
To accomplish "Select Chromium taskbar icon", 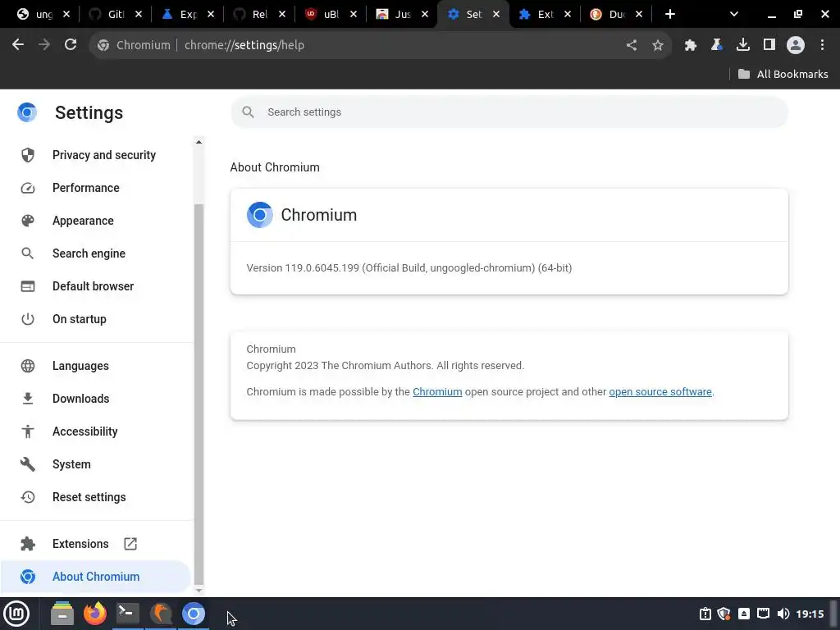I will pyautogui.click(x=194, y=614).
